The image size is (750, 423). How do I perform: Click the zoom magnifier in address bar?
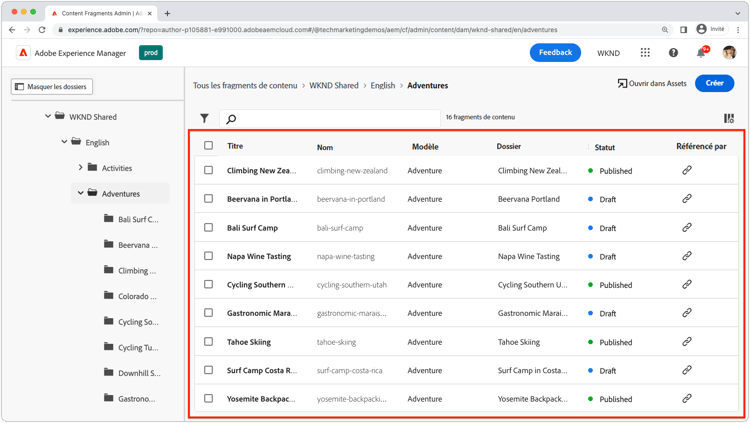(x=665, y=30)
